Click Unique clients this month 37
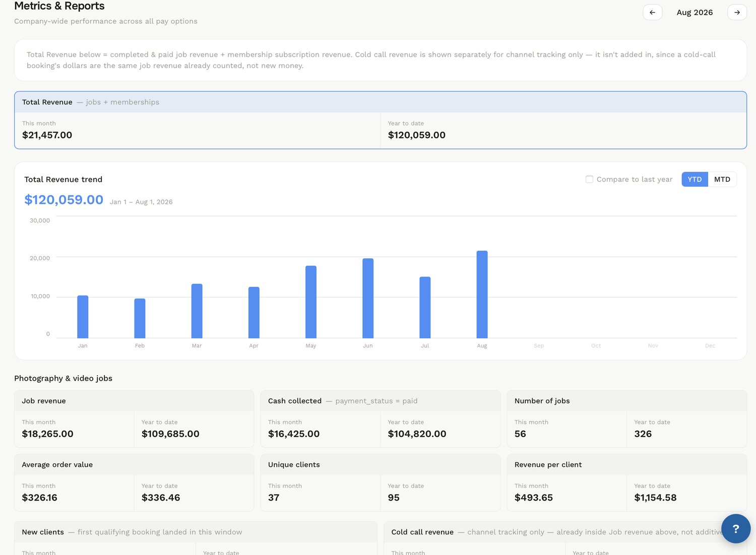Image resolution: width=756 pixels, height=555 pixels. (274, 498)
